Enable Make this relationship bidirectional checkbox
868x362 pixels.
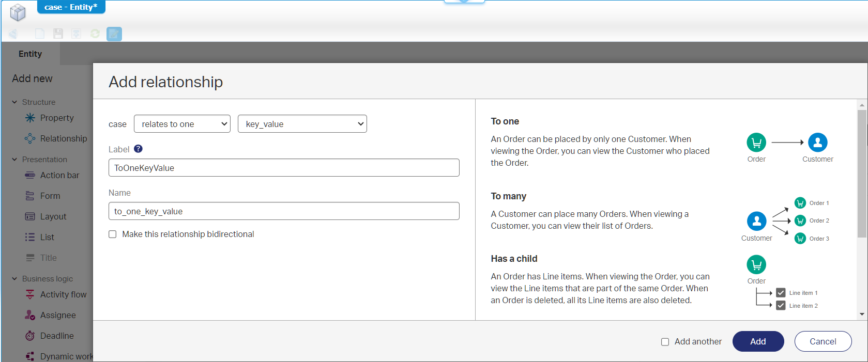[x=113, y=234]
